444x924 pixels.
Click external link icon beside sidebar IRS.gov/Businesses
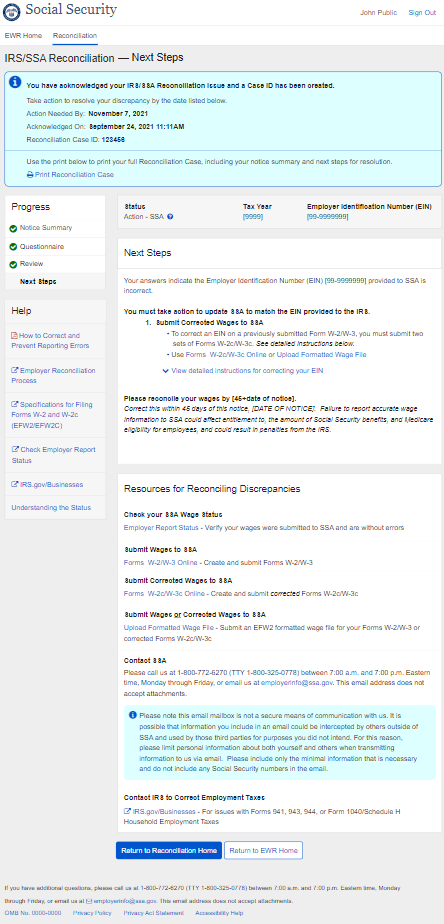(15, 484)
